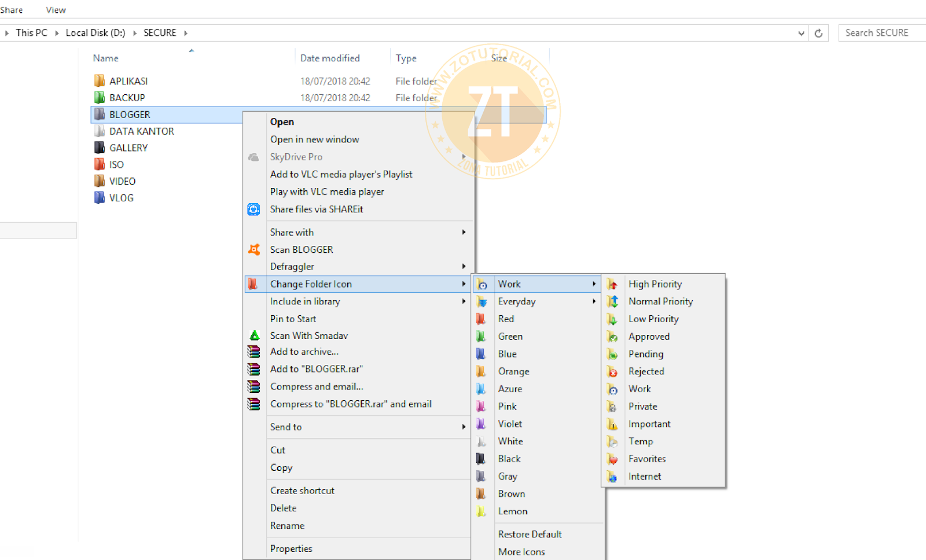Select Scan BLOGGER with the Avast icon
Viewport: 926px width, 560px height.
coord(254,249)
